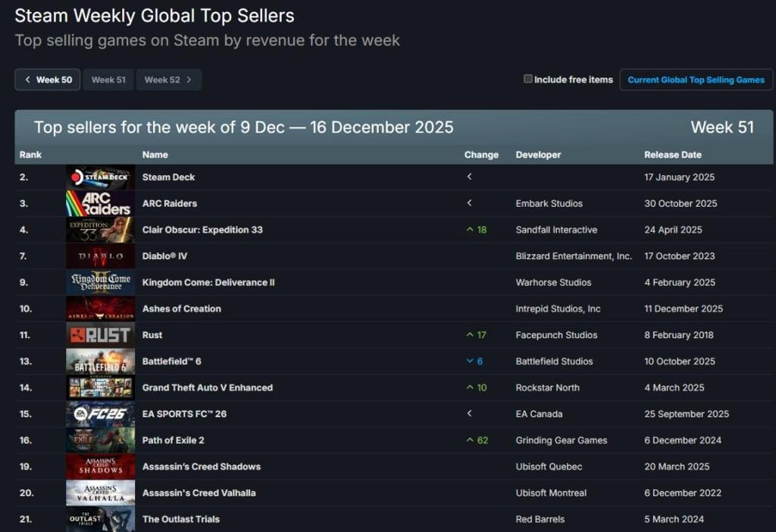Image resolution: width=776 pixels, height=532 pixels.
Task: Expand the Steam Deck change chevron
Action: (x=469, y=177)
